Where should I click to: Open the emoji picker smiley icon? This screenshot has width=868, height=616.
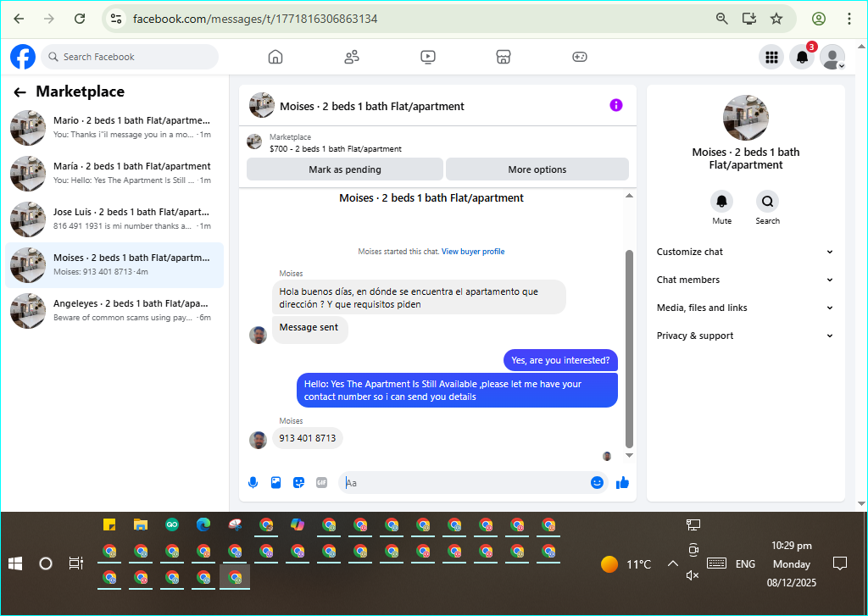tap(597, 483)
